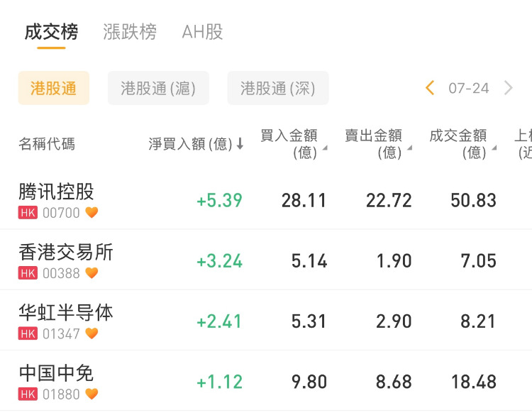Click net buy value +2.41

pyautogui.click(x=219, y=321)
